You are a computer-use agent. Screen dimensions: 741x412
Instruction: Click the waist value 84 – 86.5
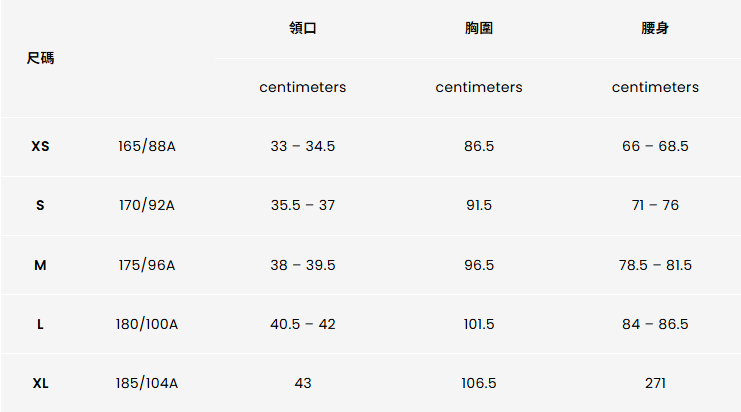(655, 324)
